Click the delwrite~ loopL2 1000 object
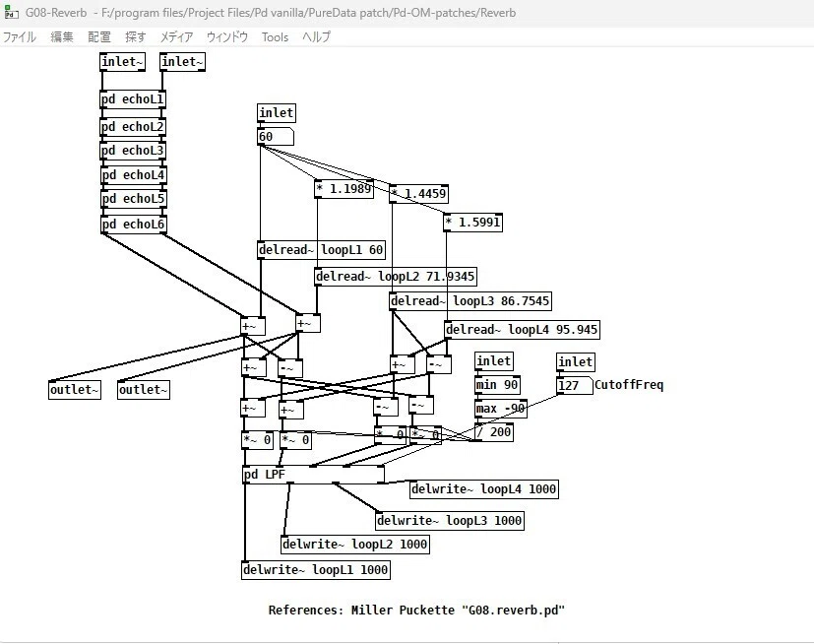This screenshot has width=814, height=644. (x=355, y=545)
